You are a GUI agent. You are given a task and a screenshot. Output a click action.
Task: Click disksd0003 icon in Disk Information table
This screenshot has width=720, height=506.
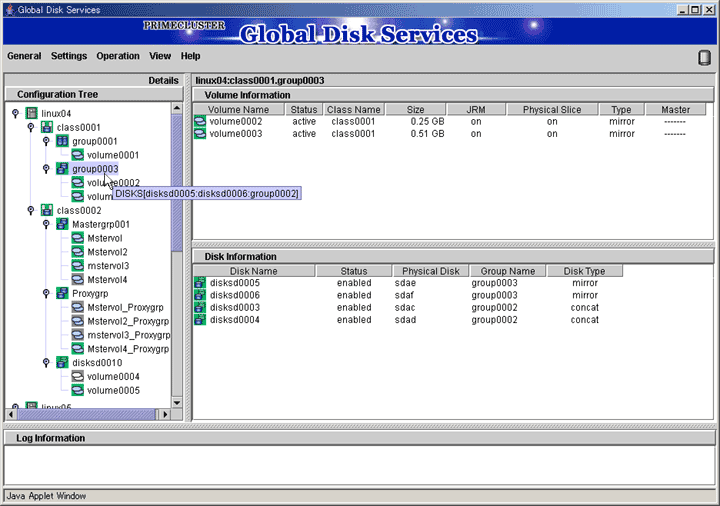coord(200,307)
